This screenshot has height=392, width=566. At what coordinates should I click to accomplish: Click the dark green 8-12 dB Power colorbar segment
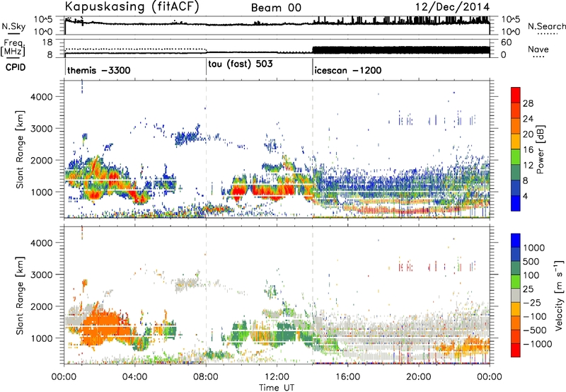pyautogui.click(x=516, y=172)
